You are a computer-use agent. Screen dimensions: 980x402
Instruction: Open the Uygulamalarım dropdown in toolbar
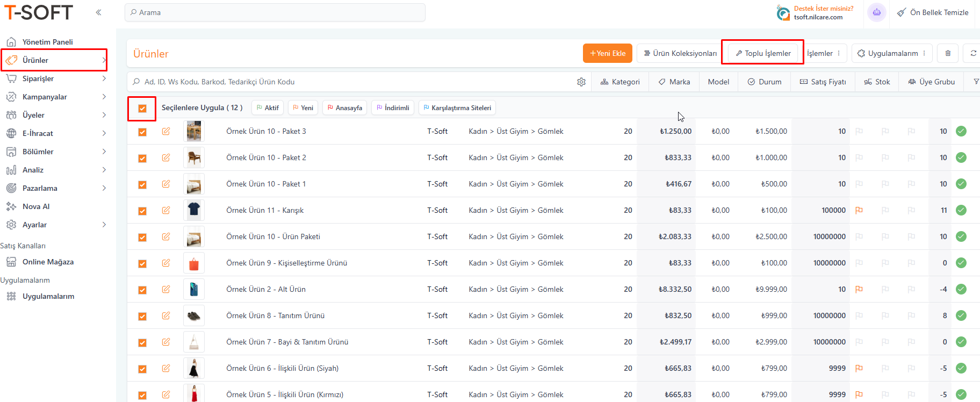(x=891, y=53)
